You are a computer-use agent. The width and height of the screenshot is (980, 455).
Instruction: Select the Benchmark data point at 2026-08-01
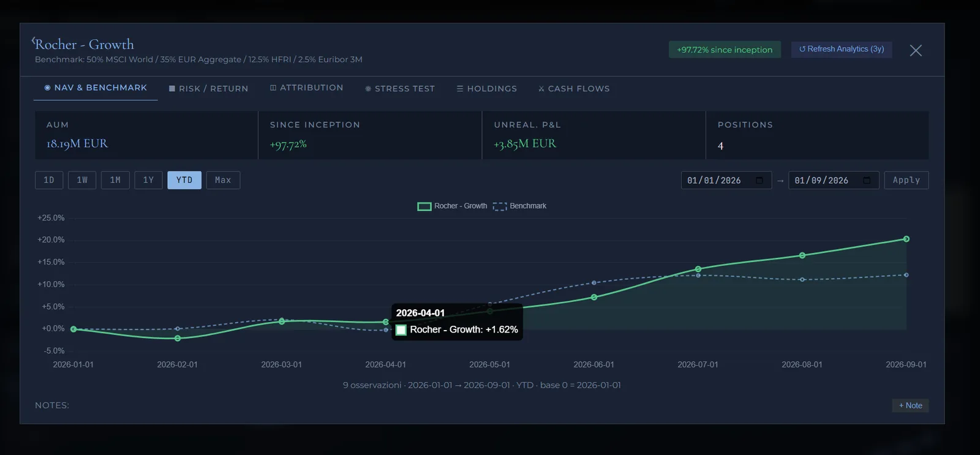pos(802,280)
